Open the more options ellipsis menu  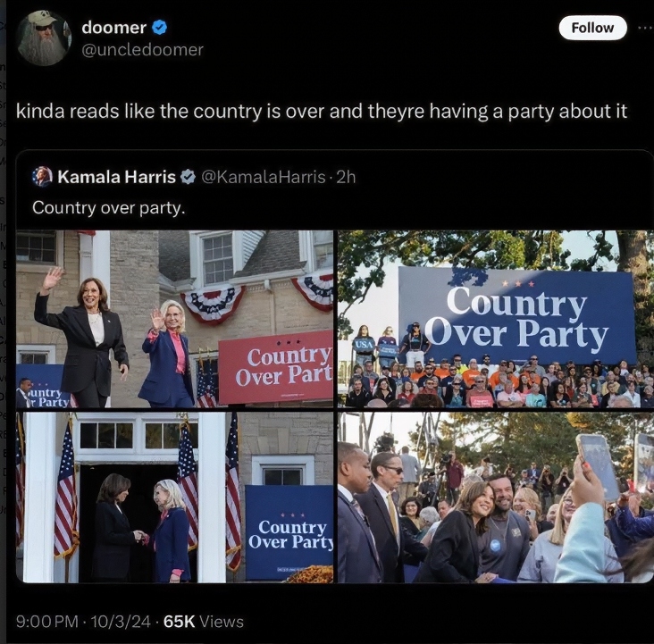646,28
